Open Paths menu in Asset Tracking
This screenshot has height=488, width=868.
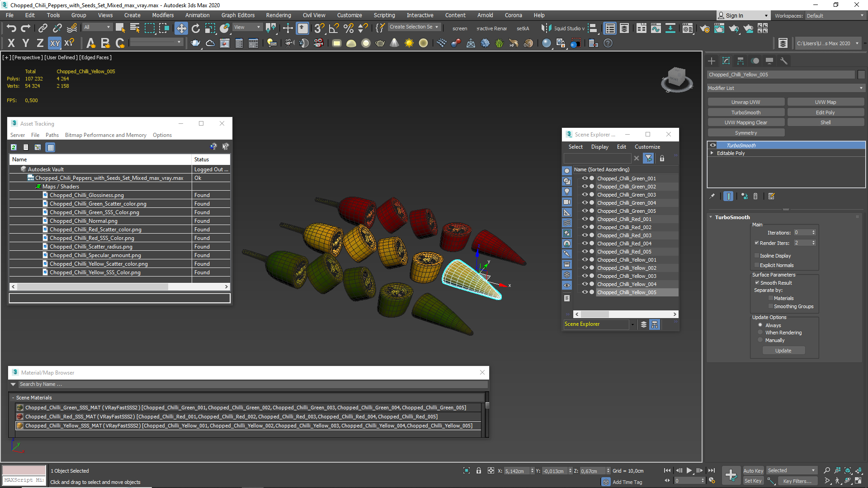click(52, 135)
